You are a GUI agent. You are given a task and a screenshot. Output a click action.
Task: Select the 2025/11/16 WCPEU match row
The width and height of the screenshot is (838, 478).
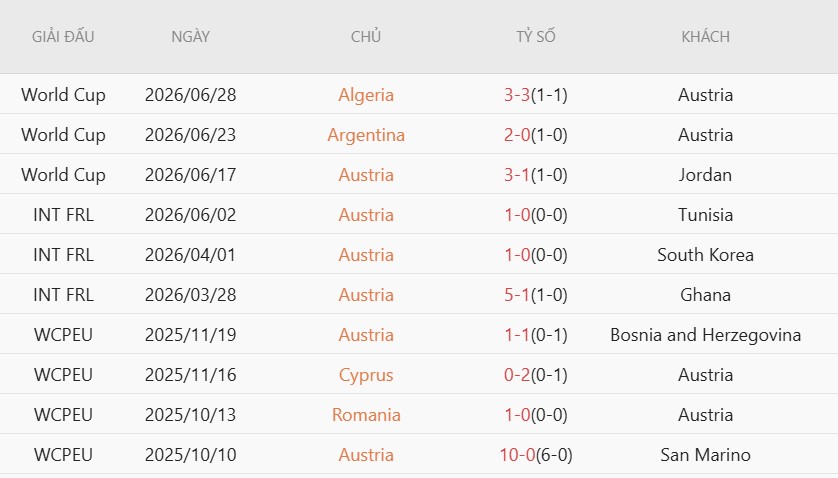(419, 374)
